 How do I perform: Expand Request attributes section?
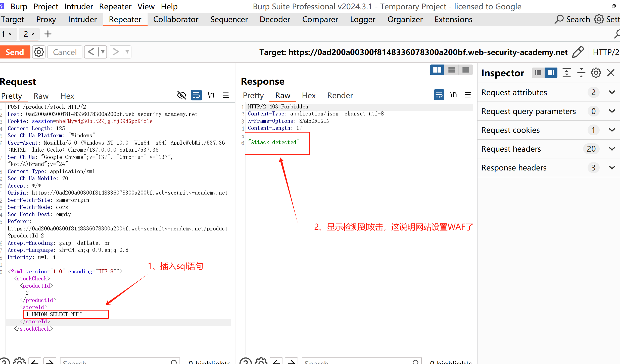612,92
